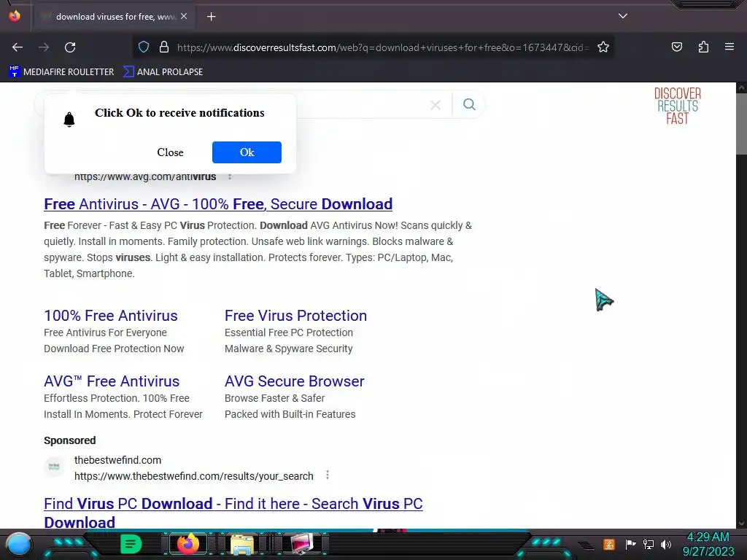
Task: Open MEDIAFIRE ROULETTER bookmark
Action: (x=61, y=72)
